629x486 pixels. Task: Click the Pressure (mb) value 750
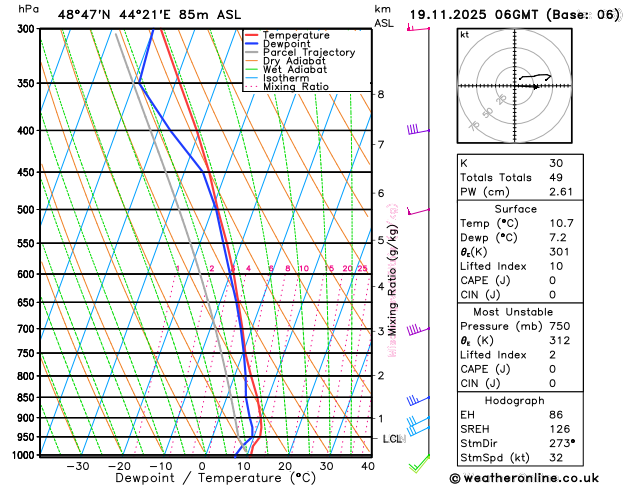pyautogui.click(x=560, y=326)
